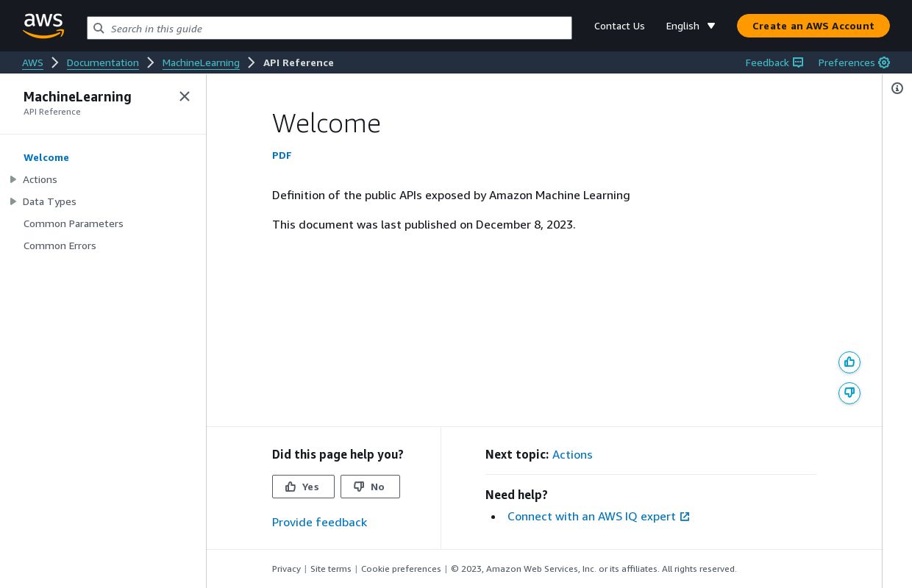
Task: Click the MachineLearning sidebar title
Action: point(77,96)
